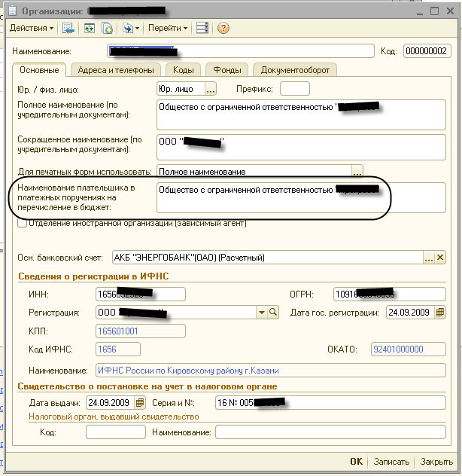The width and height of the screenshot is (462, 476).
Task: Click magnifier icon next to Регистрация field
Action: (x=274, y=312)
